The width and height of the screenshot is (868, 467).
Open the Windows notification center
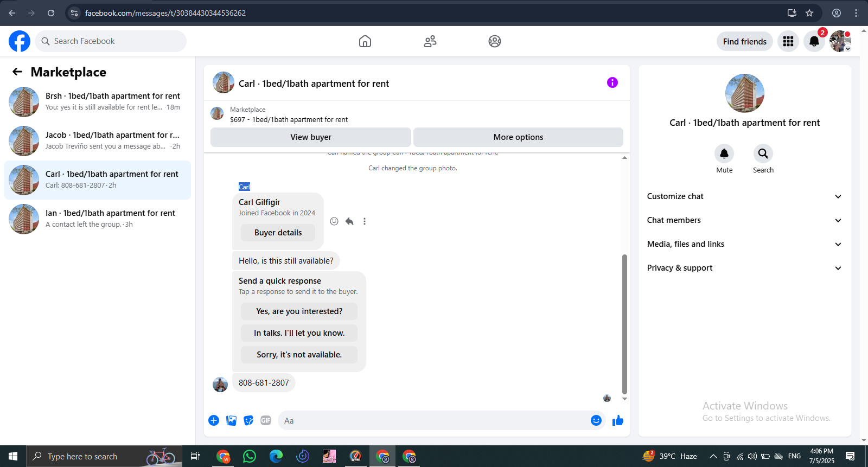coord(850,456)
